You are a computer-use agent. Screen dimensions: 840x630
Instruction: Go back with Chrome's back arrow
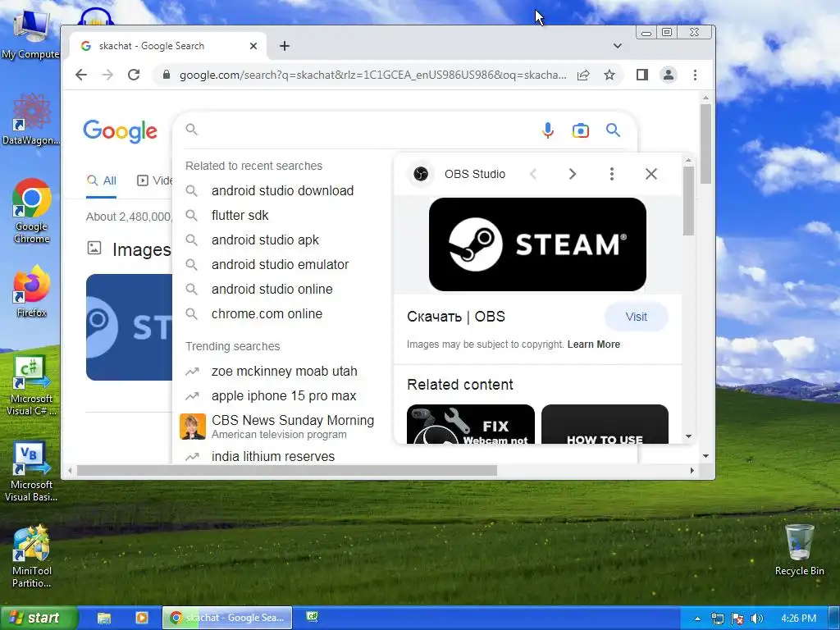tap(81, 75)
